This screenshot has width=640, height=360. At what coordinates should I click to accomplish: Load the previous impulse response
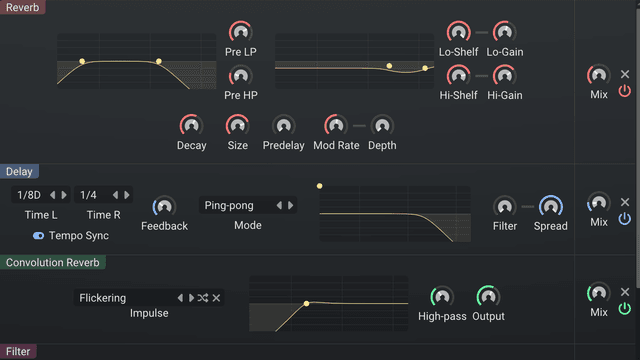180,298
